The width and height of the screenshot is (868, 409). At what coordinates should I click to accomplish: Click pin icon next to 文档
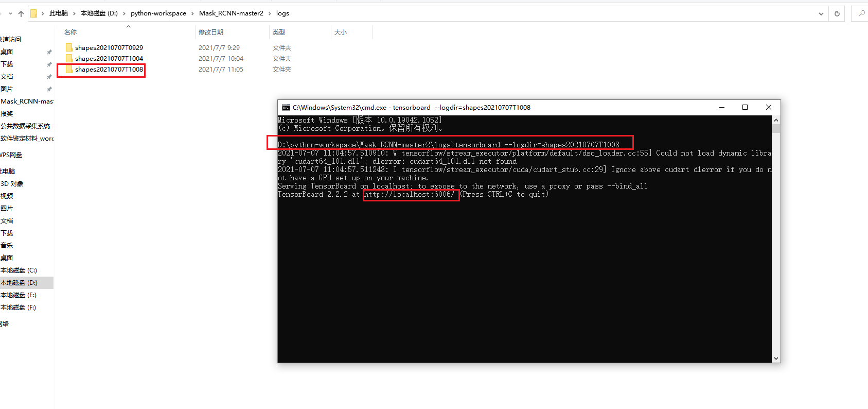click(x=49, y=77)
